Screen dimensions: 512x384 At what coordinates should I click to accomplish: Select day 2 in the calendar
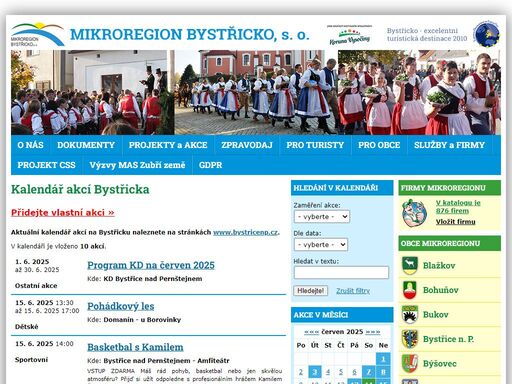(x=301, y=372)
